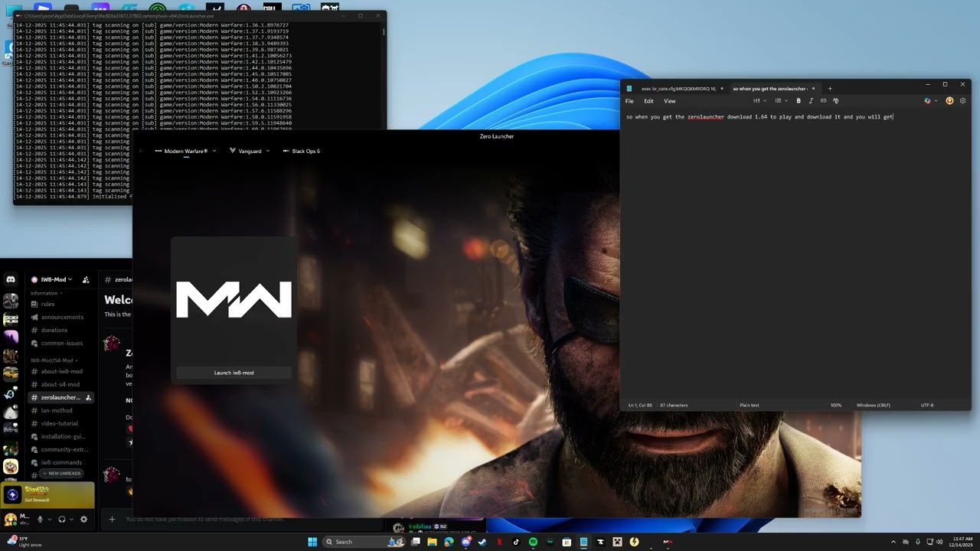This screenshot has width=980, height=551.
Task: Collapse the IW8-Mod/S4-Mod category
Action: pos(54,360)
